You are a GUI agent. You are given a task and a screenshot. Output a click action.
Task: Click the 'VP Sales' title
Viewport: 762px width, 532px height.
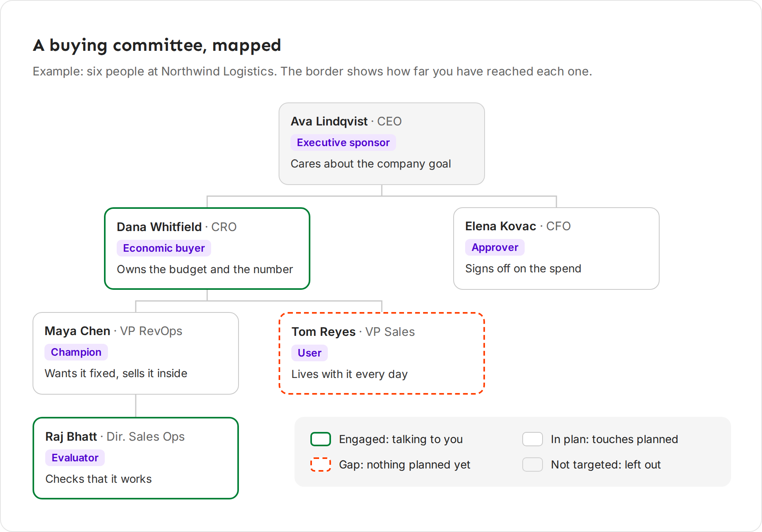[390, 332]
